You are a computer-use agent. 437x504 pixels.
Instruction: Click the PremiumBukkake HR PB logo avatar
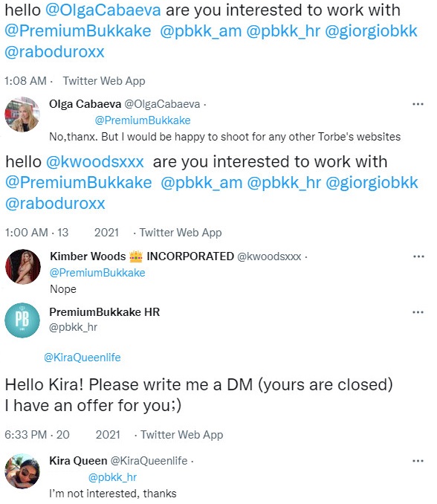22,320
